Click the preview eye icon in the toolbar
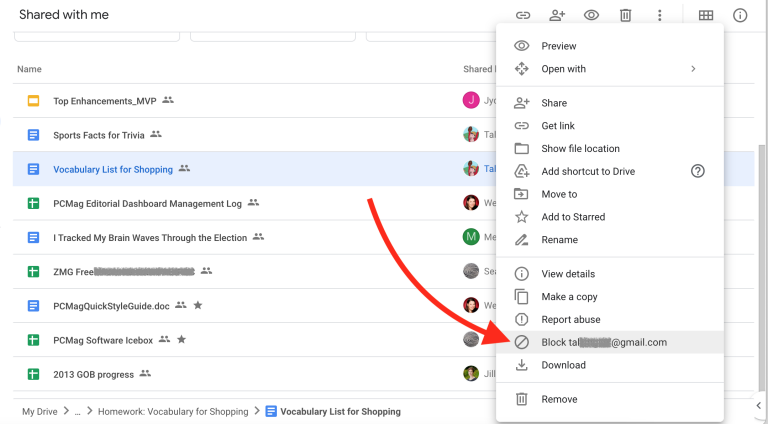 pyautogui.click(x=591, y=15)
